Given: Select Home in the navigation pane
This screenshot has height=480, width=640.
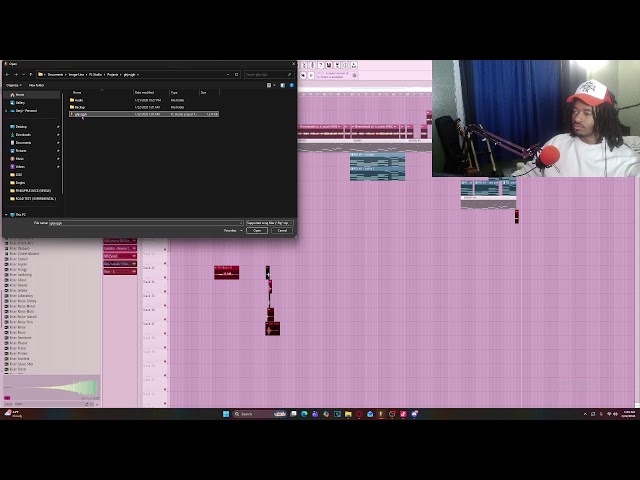Looking at the screenshot, I should 32,95.
